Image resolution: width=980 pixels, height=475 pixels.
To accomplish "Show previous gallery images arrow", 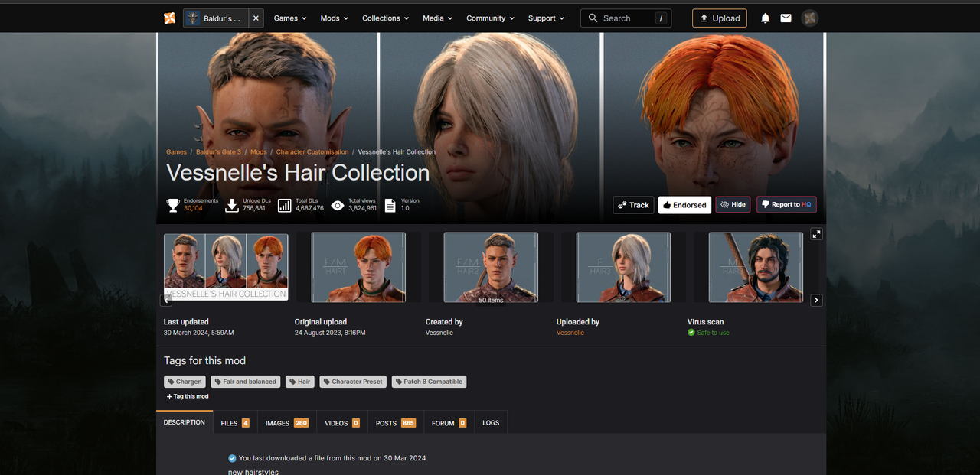I will [166, 301].
